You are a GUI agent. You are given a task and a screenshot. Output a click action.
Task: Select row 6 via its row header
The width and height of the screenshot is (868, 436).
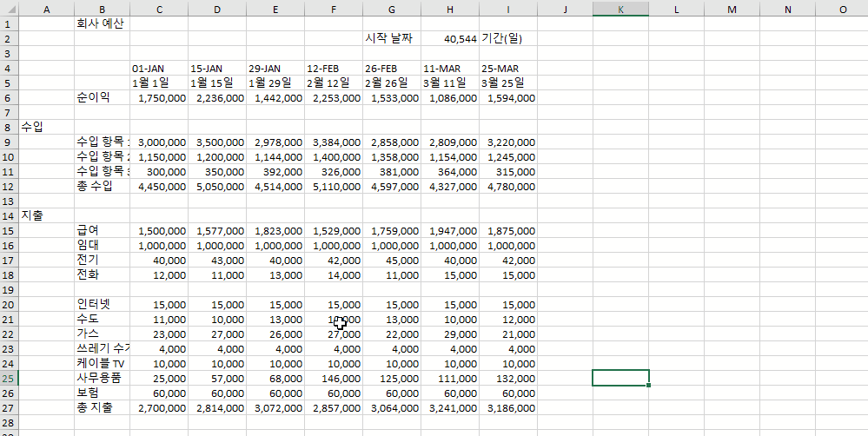pos(10,98)
